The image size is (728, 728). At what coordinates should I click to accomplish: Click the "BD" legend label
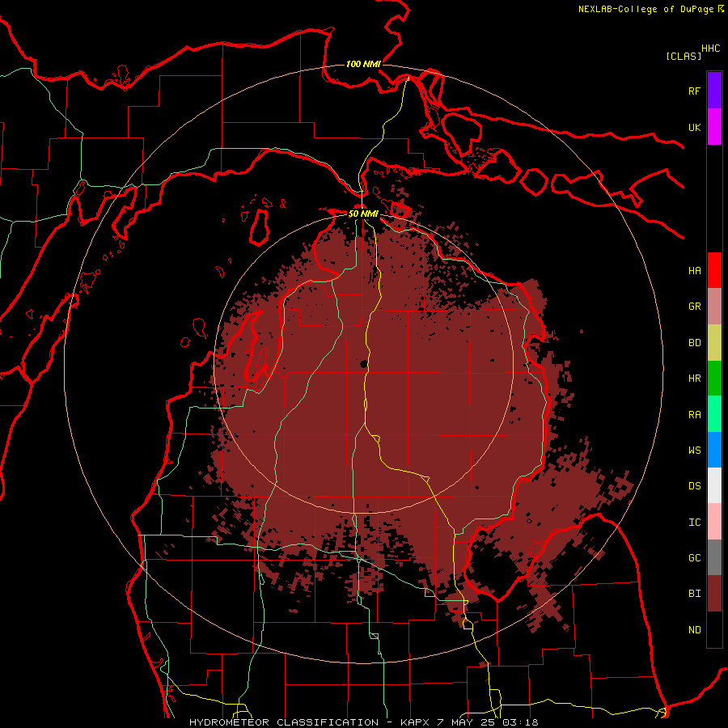click(x=694, y=343)
